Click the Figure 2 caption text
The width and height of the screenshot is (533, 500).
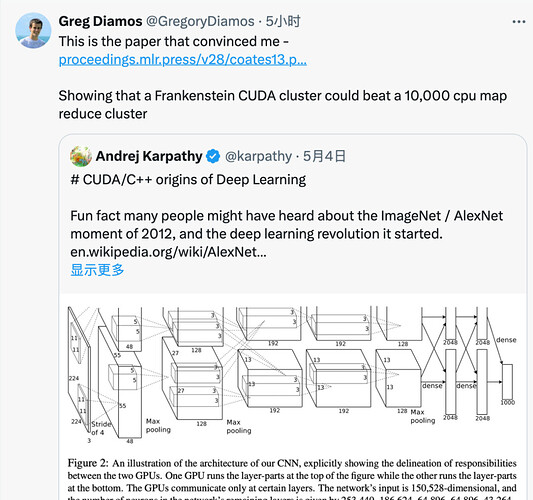[x=292, y=479]
